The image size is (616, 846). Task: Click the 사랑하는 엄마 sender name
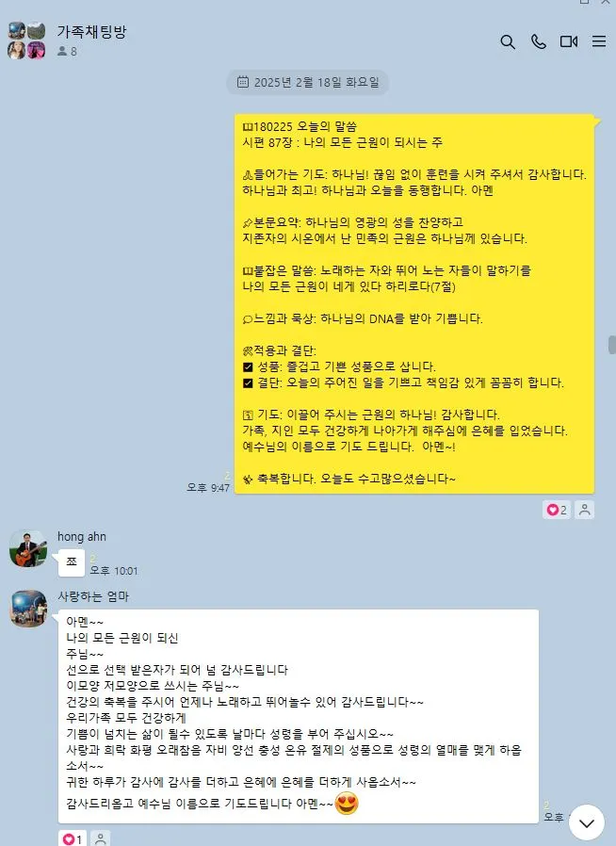pyautogui.click(x=93, y=596)
